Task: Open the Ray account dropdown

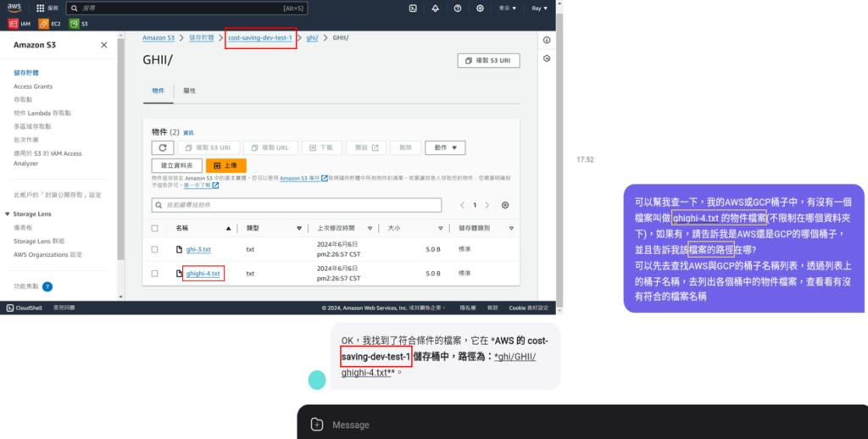Action: point(540,8)
